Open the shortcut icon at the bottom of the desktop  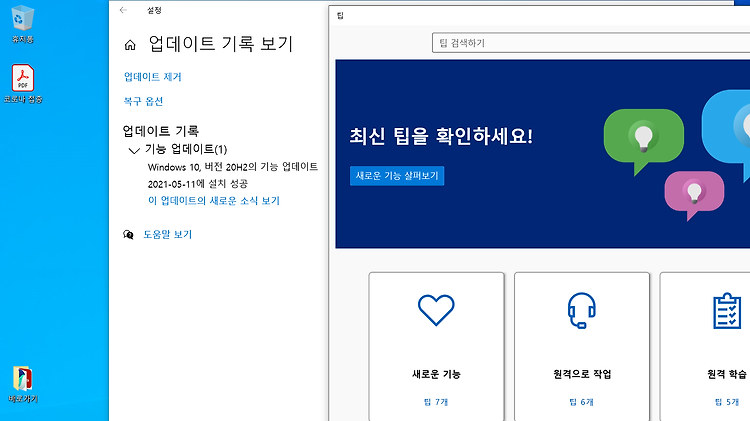point(22,384)
